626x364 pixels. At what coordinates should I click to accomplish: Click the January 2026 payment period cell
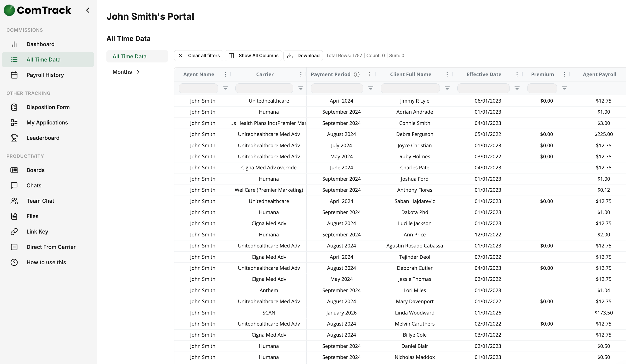tap(342, 313)
